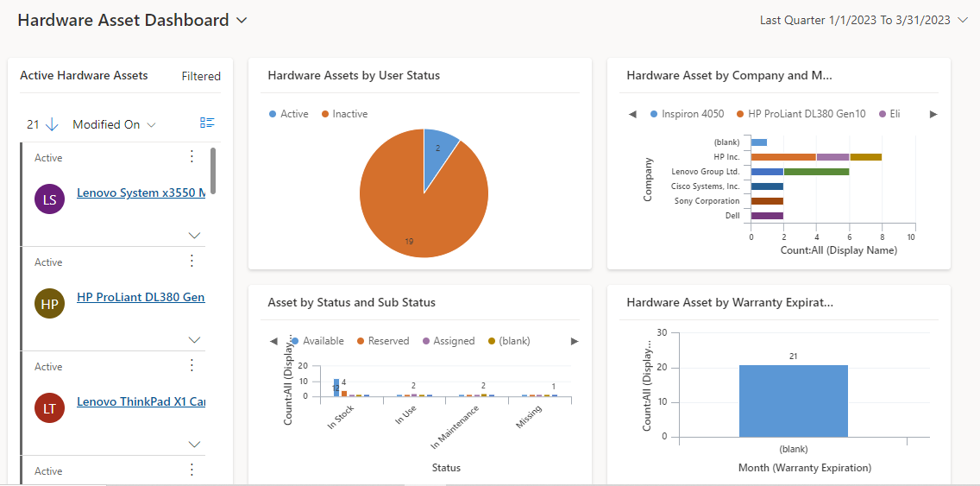Select the (blank) company bar

(759, 142)
